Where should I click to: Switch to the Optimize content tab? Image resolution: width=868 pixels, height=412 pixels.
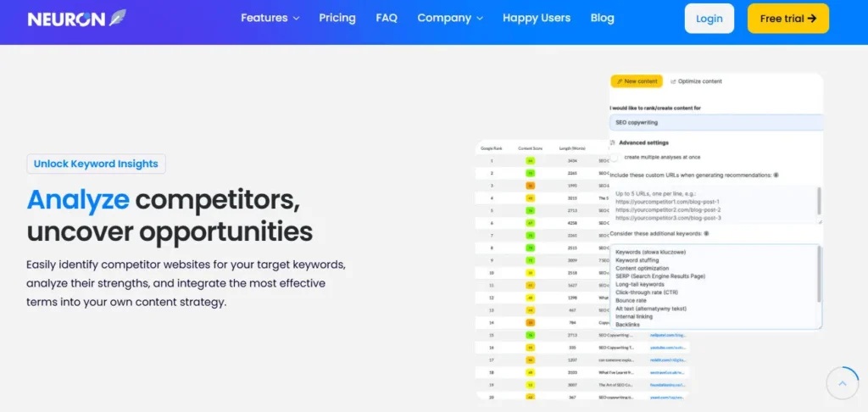(x=696, y=81)
